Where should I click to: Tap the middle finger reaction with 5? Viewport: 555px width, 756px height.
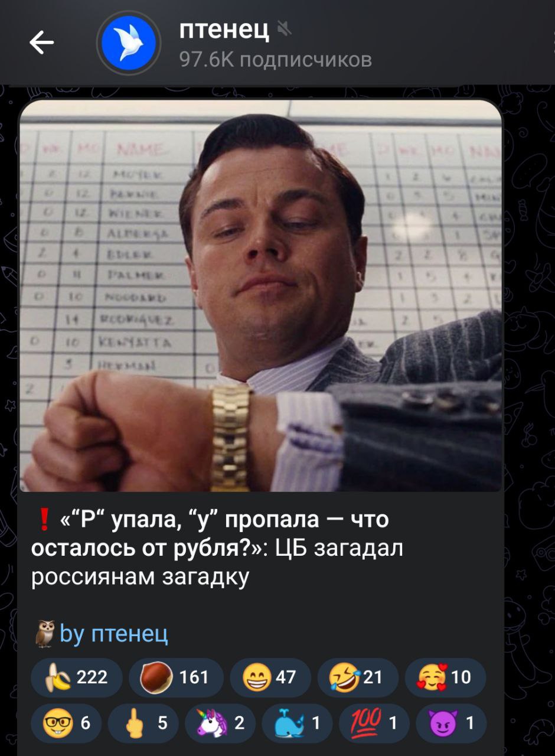(143, 722)
